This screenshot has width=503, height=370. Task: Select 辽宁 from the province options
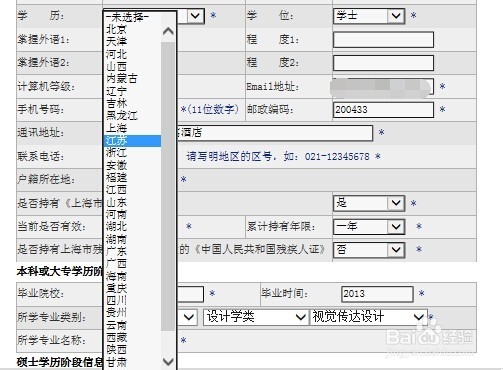click(x=133, y=91)
